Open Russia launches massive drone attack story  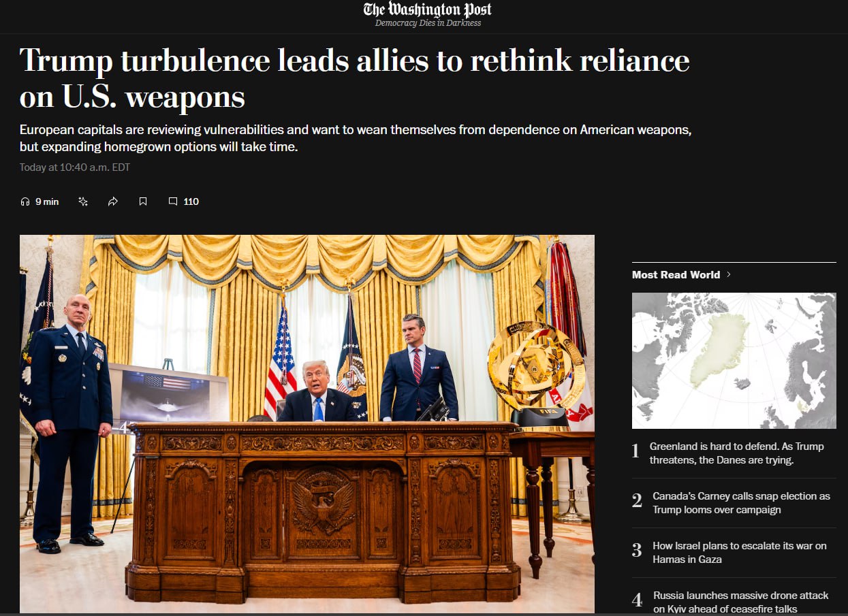coord(740,602)
